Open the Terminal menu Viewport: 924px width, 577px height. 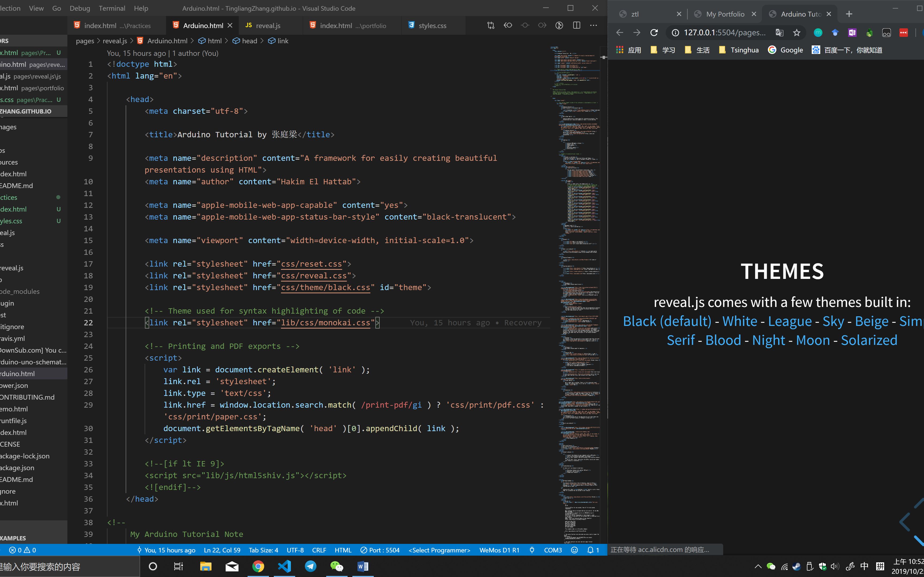[x=111, y=8]
